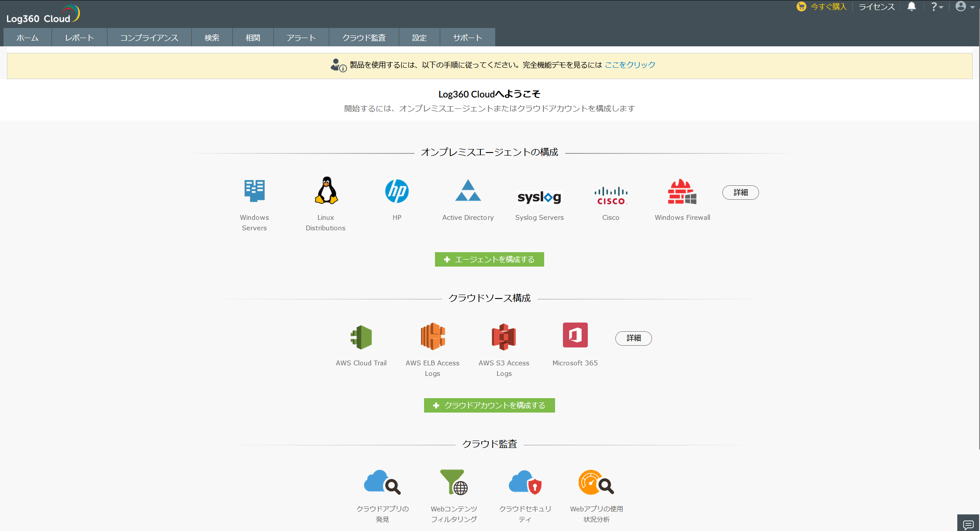The image size is (980, 531).
Task: Select the Windows Firewall icon
Action: tap(682, 192)
